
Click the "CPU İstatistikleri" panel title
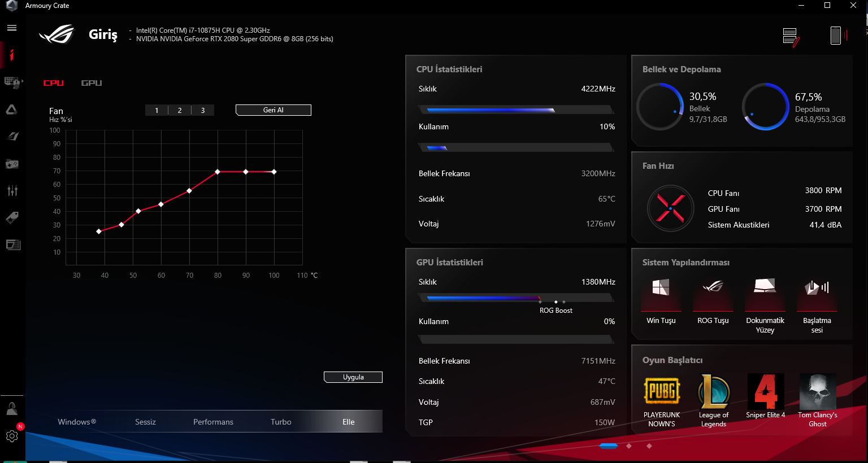click(x=449, y=69)
